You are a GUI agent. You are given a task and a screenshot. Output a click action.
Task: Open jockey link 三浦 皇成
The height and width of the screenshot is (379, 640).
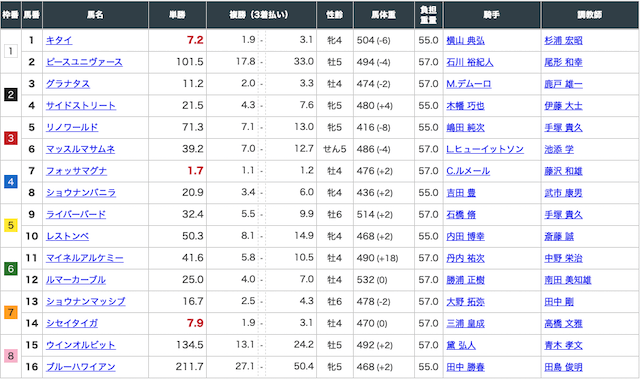click(x=465, y=323)
